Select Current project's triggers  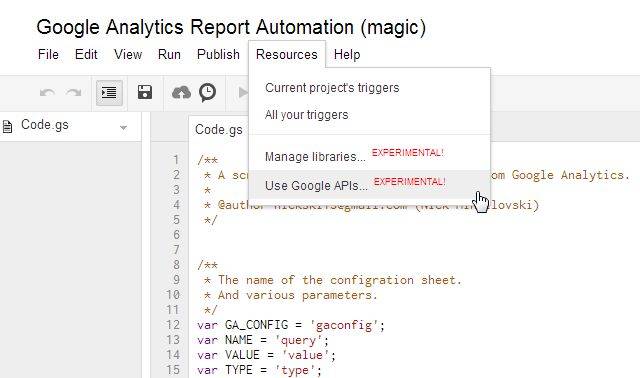click(x=369, y=88)
